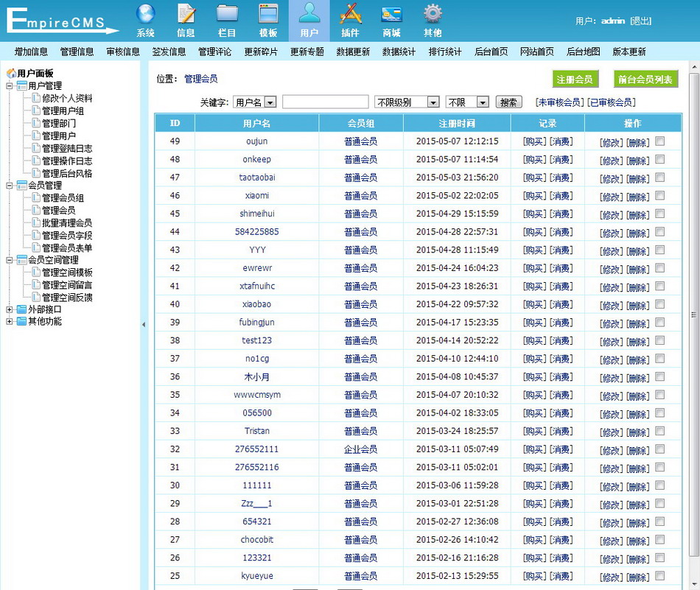Open the 用户 person icon
The width and height of the screenshot is (700, 590).
309,13
